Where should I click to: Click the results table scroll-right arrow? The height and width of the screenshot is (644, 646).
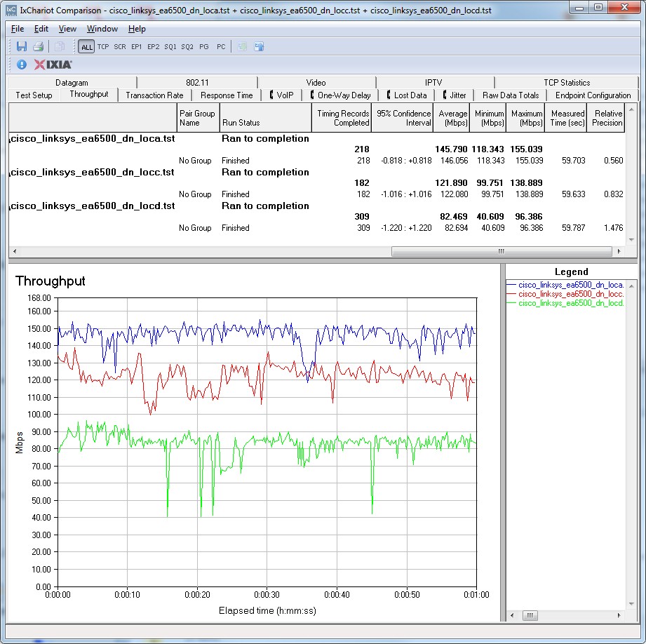coord(619,251)
